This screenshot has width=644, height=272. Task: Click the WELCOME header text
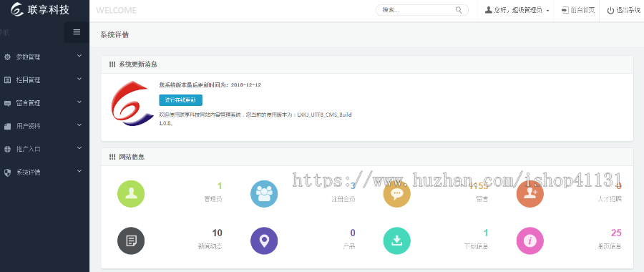pyautogui.click(x=116, y=11)
